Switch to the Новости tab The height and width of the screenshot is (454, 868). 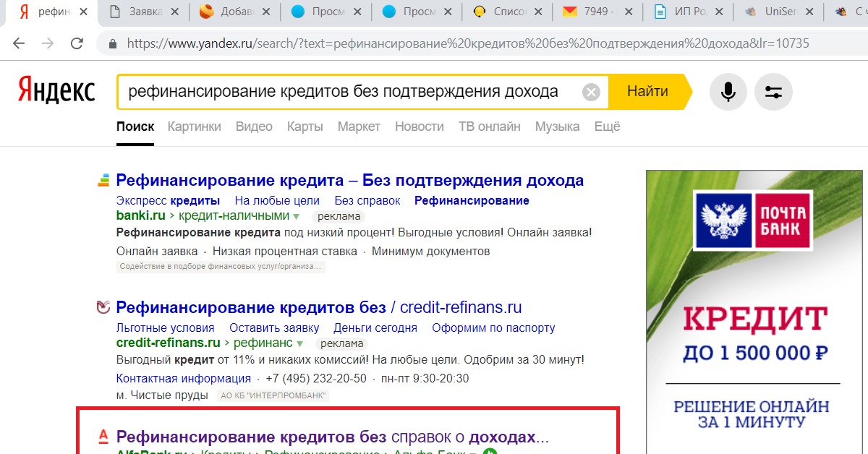click(x=419, y=127)
